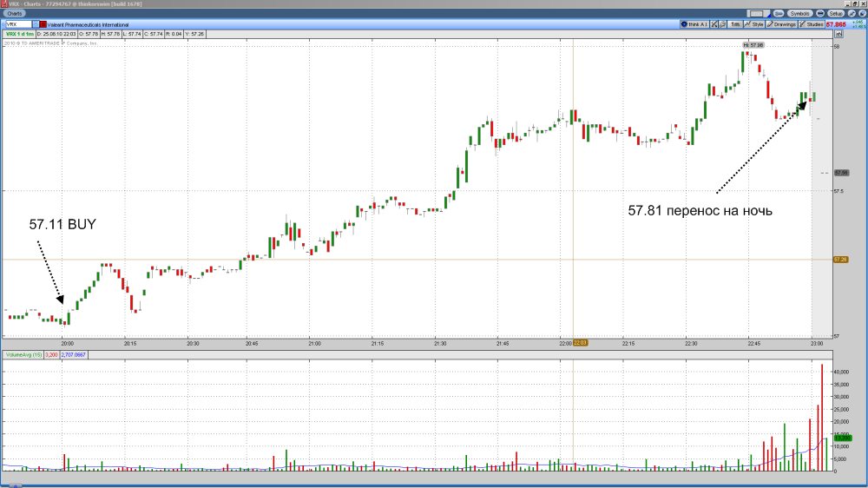Click the icon left of the 1m button
Image resolution: width=868 pixels, height=488 pixels.
click(722, 24)
